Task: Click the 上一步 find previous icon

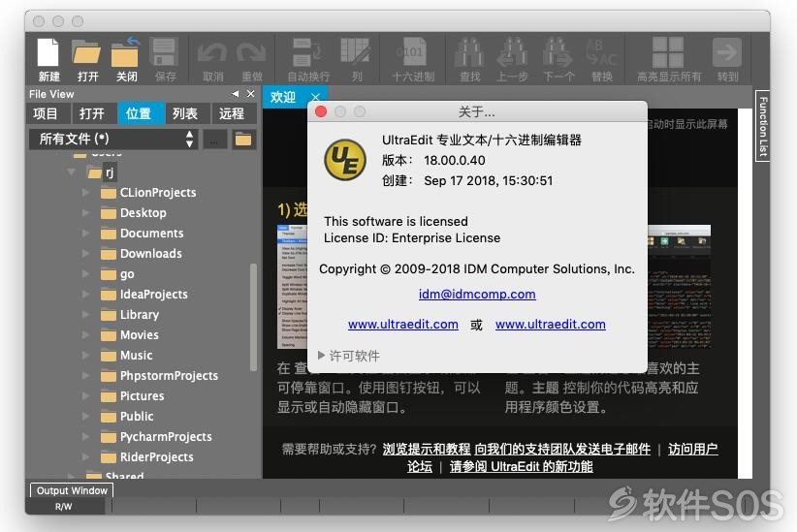Action: coord(512,53)
